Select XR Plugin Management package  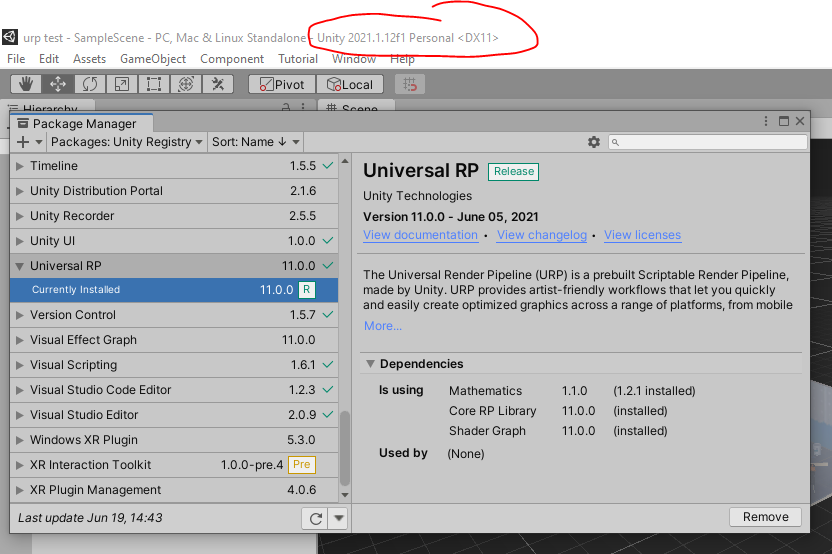(x=174, y=490)
